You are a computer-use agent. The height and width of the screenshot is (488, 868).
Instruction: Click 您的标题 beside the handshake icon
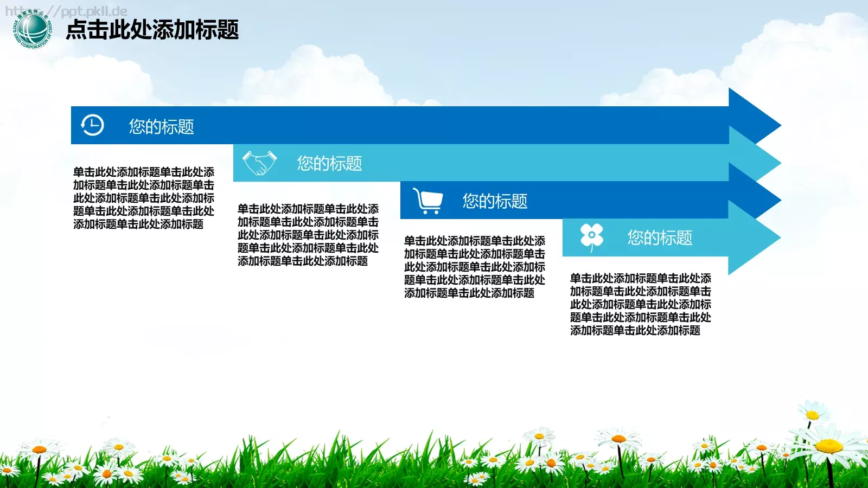pos(329,163)
